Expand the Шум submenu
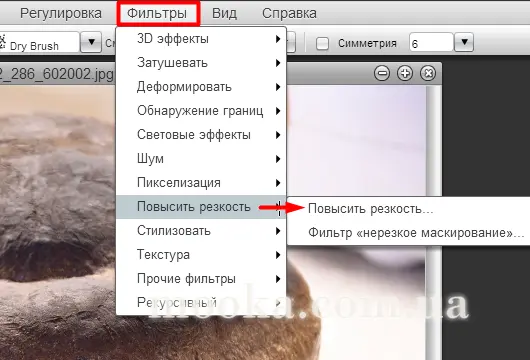 click(x=201, y=159)
